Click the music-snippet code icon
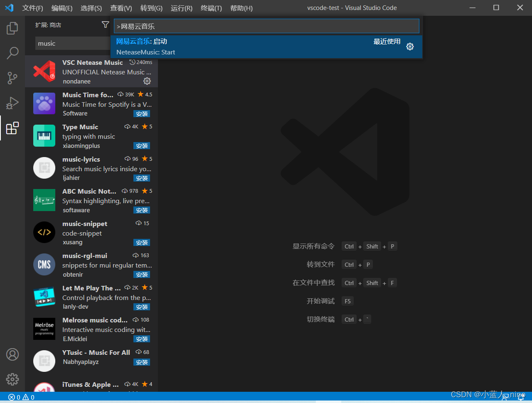The height and width of the screenshot is (403, 532). coord(44,232)
